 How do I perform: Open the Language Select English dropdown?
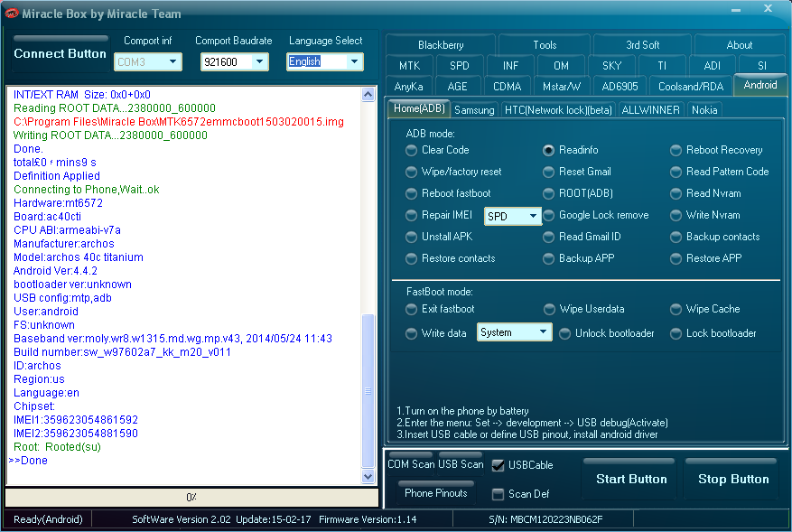(x=325, y=61)
